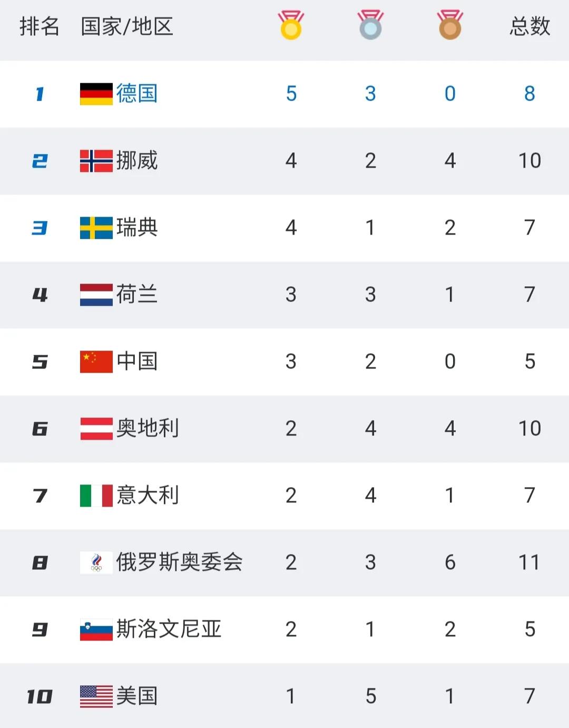The height and width of the screenshot is (728, 569).
Task: Open the 俄罗斯奥委会 entry
Action: pyautogui.click(x=179, y=562)
